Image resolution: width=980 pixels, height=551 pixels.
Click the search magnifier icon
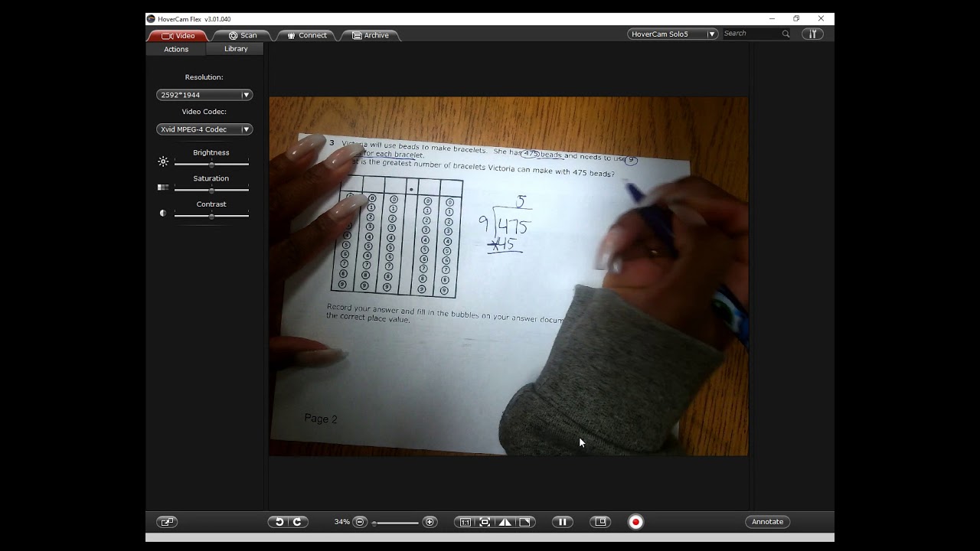tap(786, 34)
